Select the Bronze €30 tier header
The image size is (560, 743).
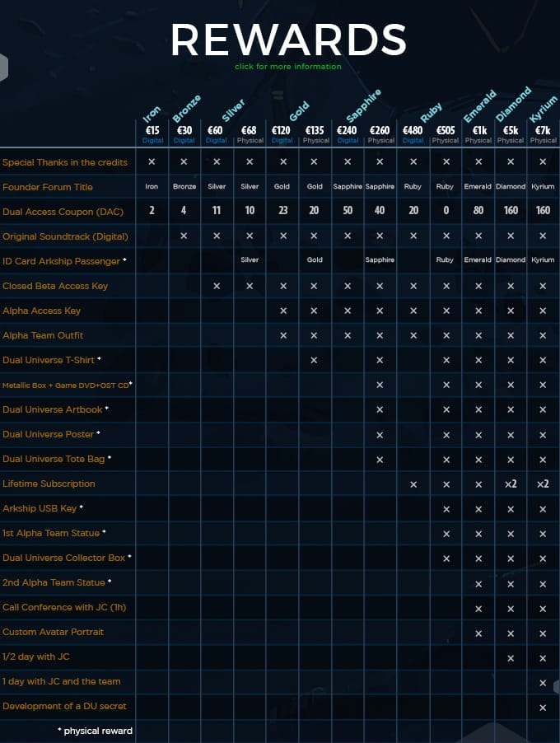(184, 133)
